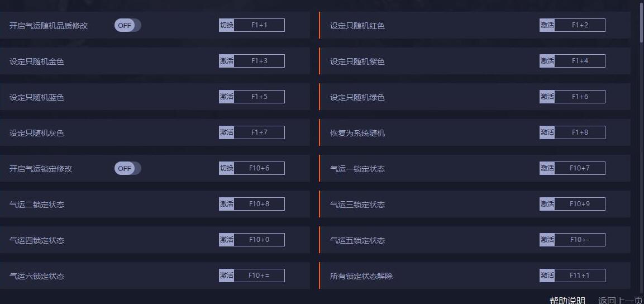Select the F10+9 hotkey box
Screen dimensions: 644x304
[x=580, y=204]
